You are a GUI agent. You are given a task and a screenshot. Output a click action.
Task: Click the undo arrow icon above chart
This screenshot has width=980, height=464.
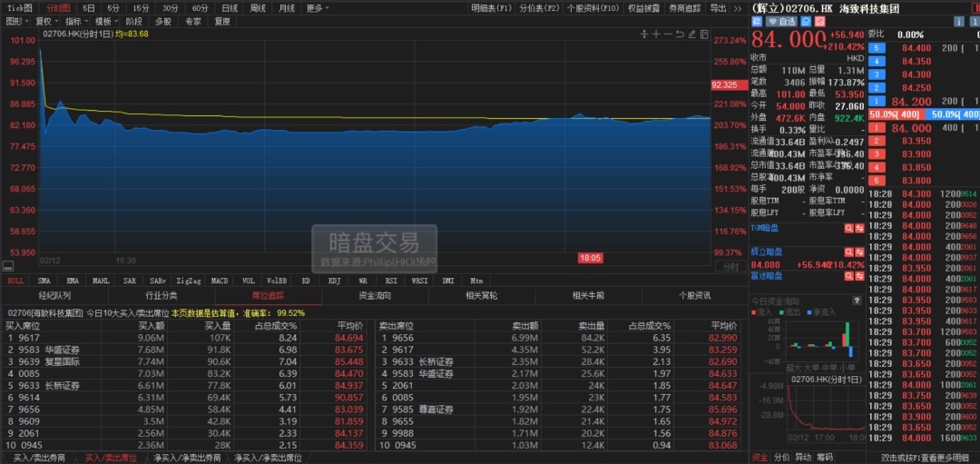(679, 35)
